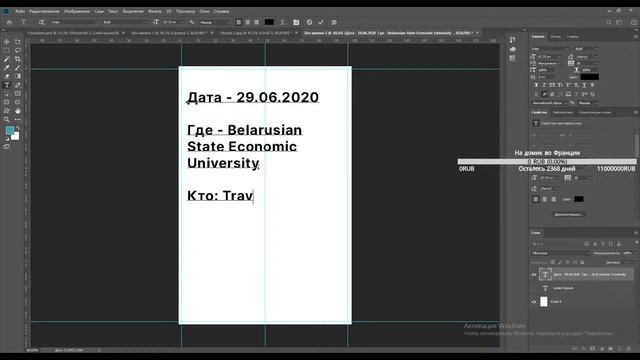Hide the Дата text layer
This screenshot has height=360, width=640.
(x=533, y=275)
